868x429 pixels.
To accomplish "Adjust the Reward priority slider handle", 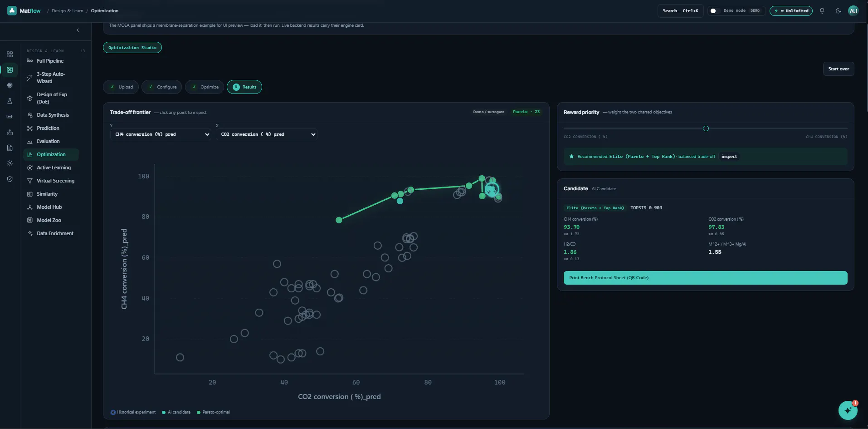I will [x=706, y=128].
